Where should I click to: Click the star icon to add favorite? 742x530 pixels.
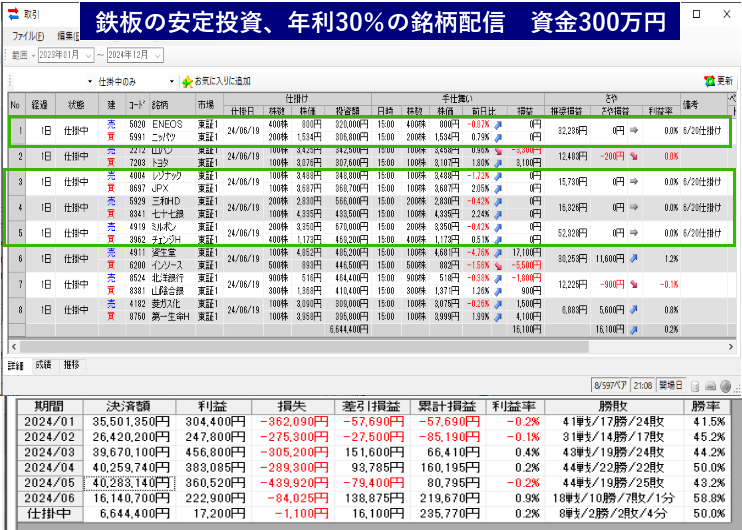pyautogui.click(x=186, y=81)
